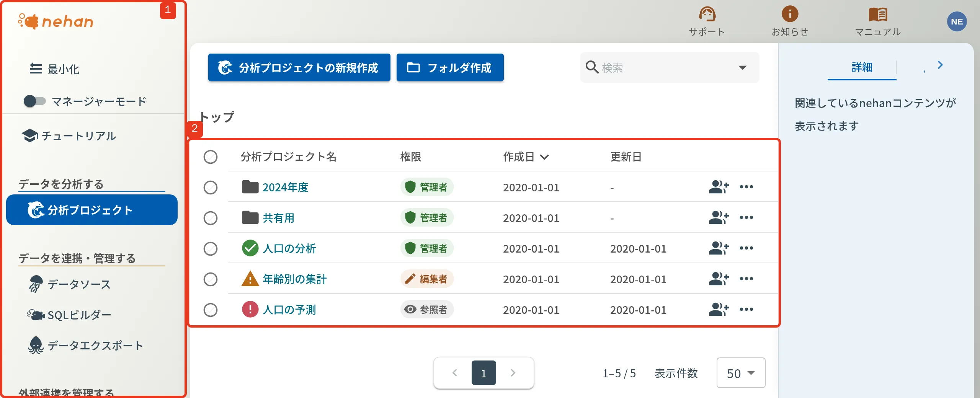Click the NE user avatar

957,21
